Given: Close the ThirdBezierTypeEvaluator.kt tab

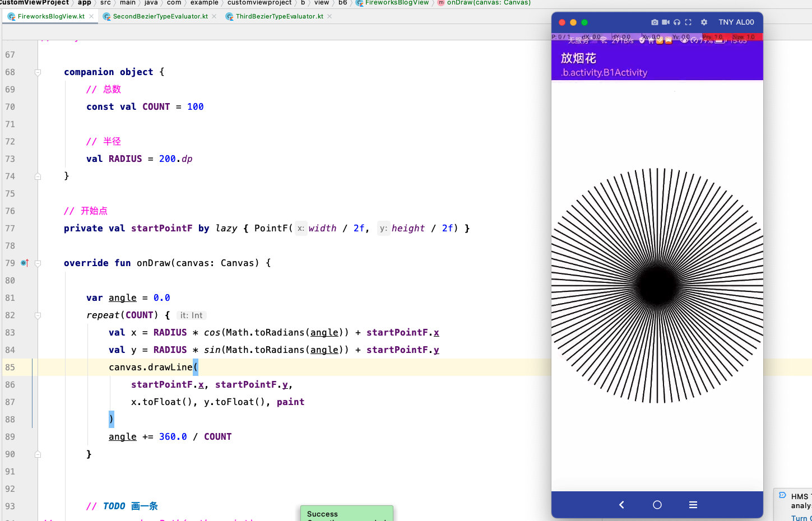Looking at the screenshot, I should coord(330,16).
